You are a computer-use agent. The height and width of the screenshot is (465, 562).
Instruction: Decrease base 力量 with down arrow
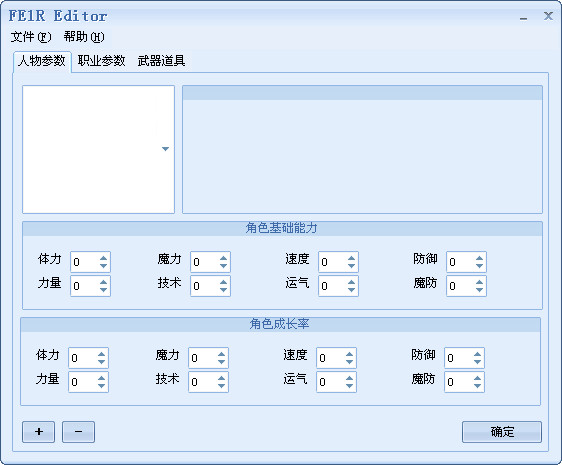pyautogui.click(x=104, y=290)
